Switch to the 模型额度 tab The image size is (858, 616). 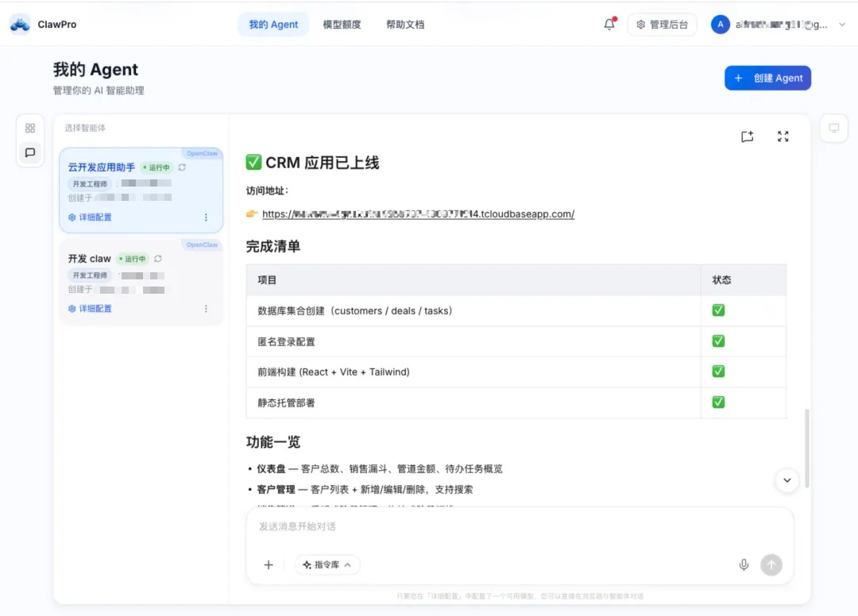point(342,25)
